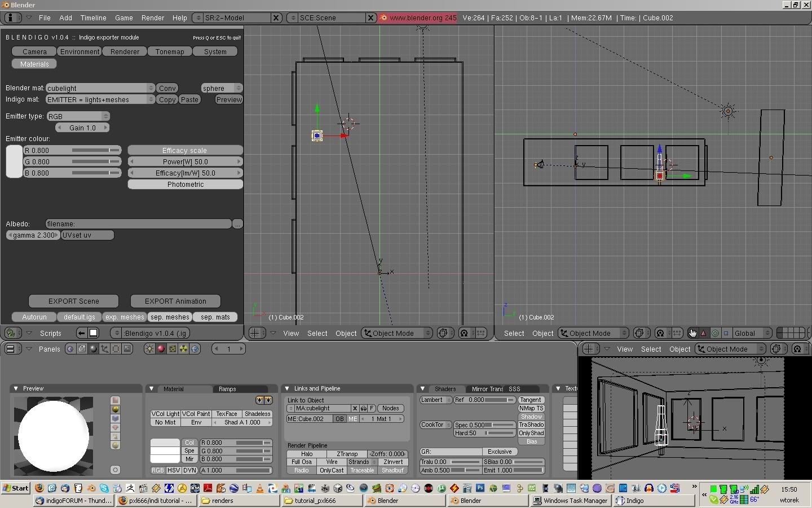This screenshot has height=508, width=812.
Task: Open Global orientation dropdown
Action: click(x=753, y=333)
